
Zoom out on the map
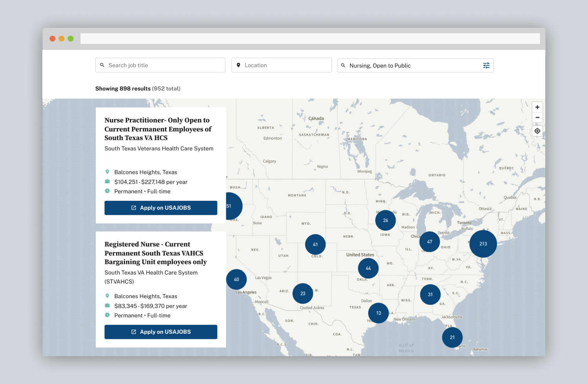537,118
